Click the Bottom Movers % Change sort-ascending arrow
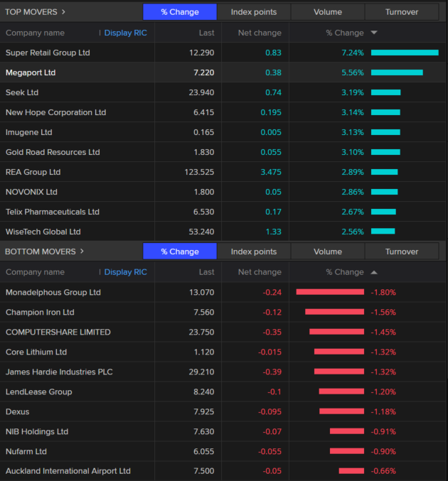Screen dimensions: 448x481 point(374,272)
